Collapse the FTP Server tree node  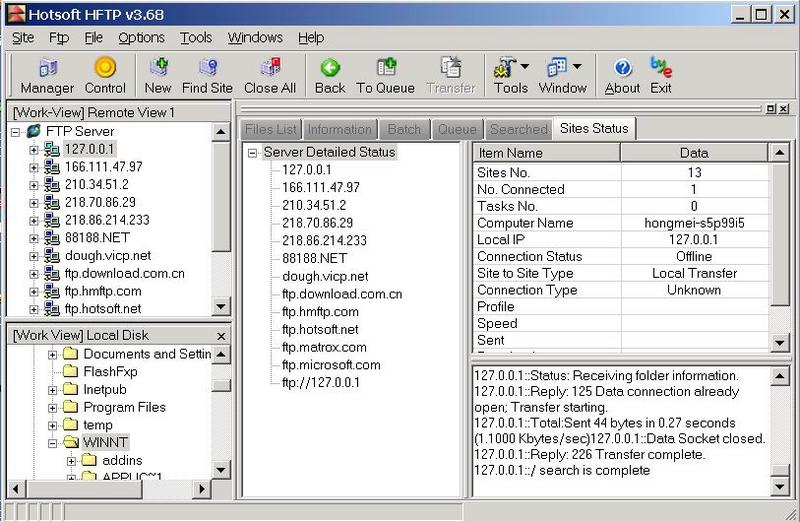click(15, 132)
